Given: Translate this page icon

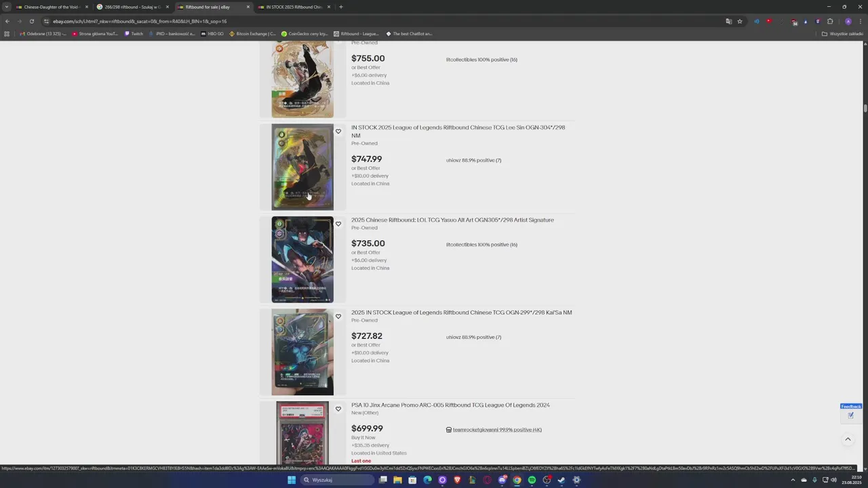Looking at the screenshot, I should tap(729, 21).
